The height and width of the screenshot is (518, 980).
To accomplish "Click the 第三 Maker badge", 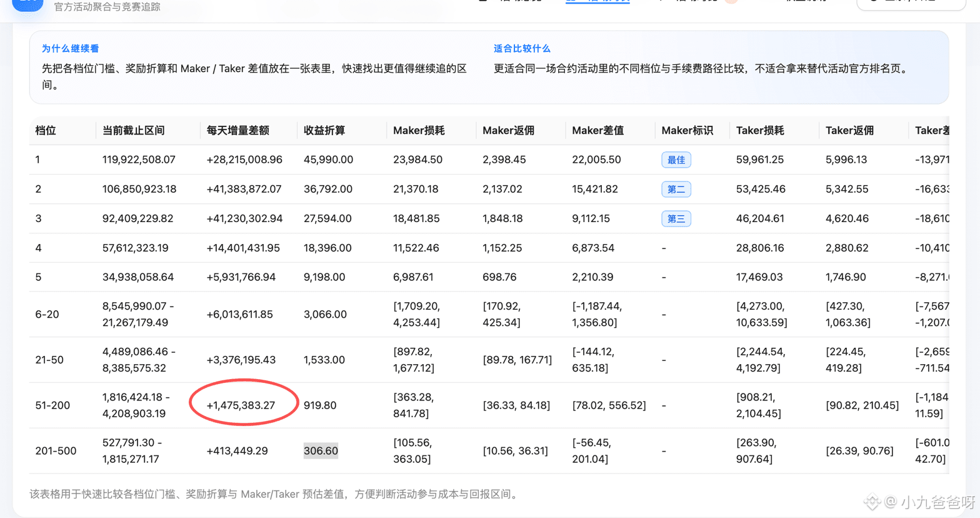I will click(676, 218).
